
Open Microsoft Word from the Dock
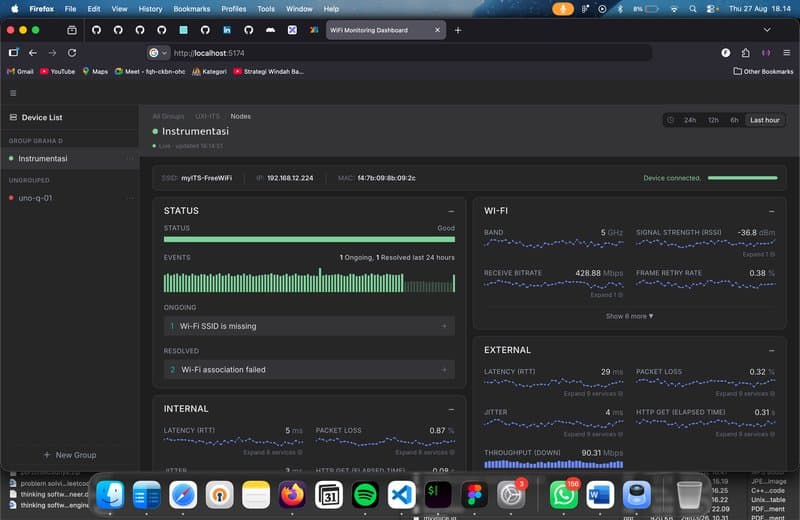pos(600,494)
